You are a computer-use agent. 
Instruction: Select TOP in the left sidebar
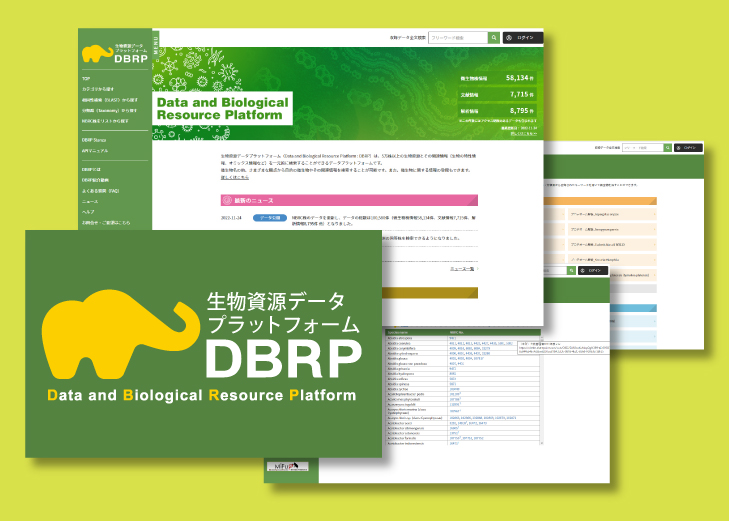click(86, 79)
